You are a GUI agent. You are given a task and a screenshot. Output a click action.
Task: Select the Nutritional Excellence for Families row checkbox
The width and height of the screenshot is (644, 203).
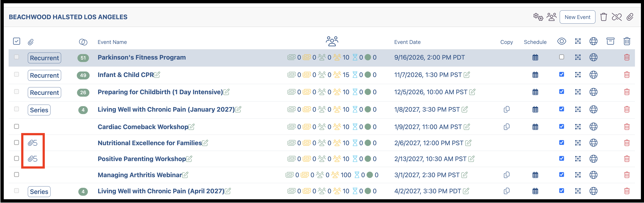pyautogui.click(x=17, y=143)
